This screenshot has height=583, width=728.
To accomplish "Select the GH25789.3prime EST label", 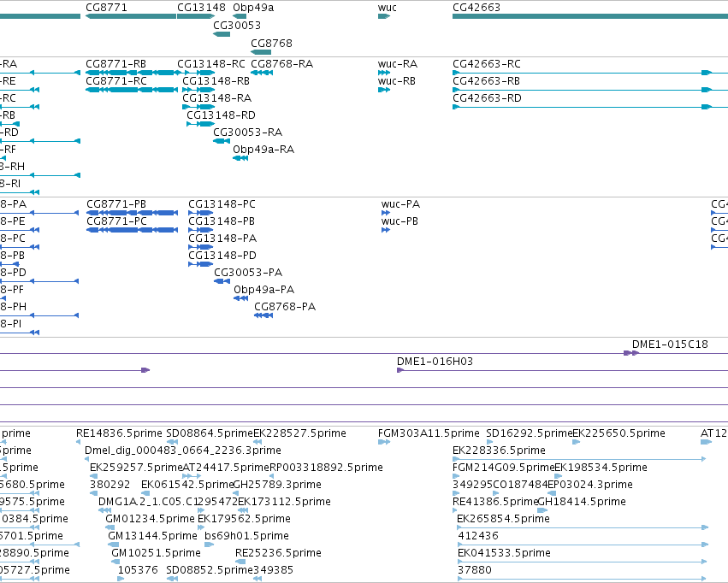I will (277, 485).
